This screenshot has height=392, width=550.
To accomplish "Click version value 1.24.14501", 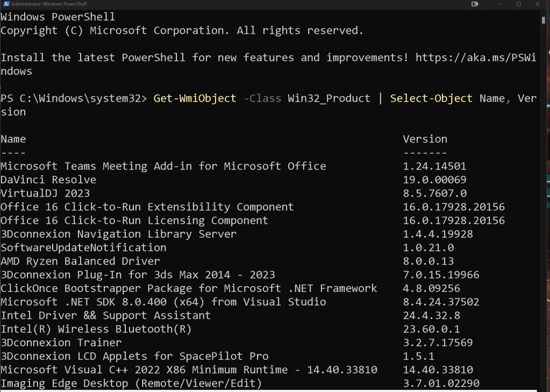I will 434,166.
